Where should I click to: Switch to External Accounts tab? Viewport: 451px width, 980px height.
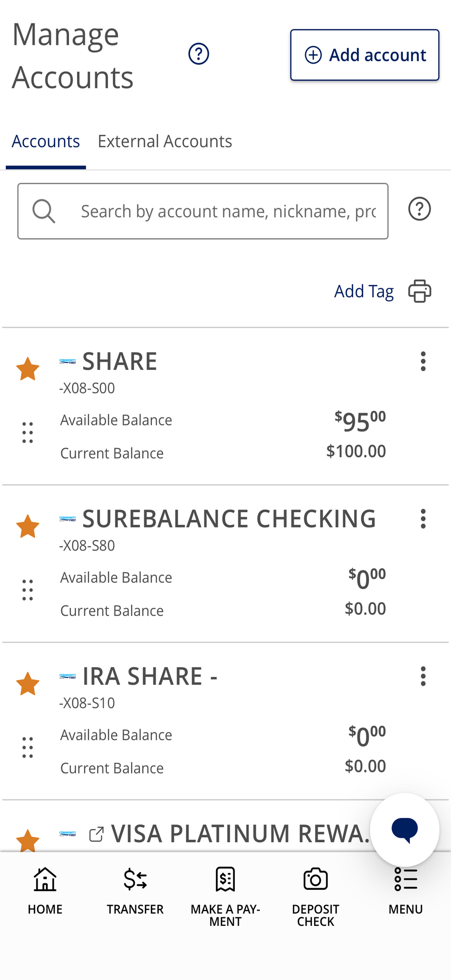[x=165, y=141]
